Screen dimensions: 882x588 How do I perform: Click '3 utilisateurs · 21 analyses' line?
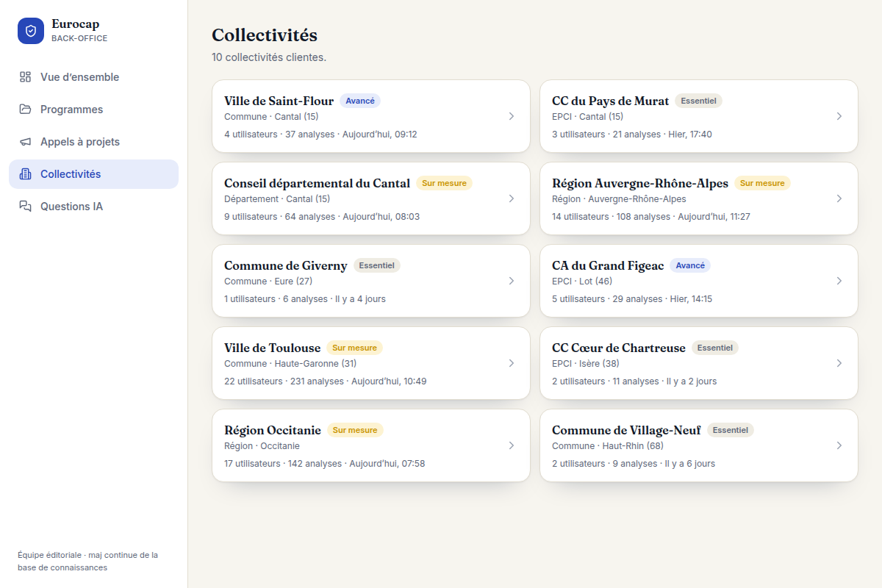pos(632,135)
